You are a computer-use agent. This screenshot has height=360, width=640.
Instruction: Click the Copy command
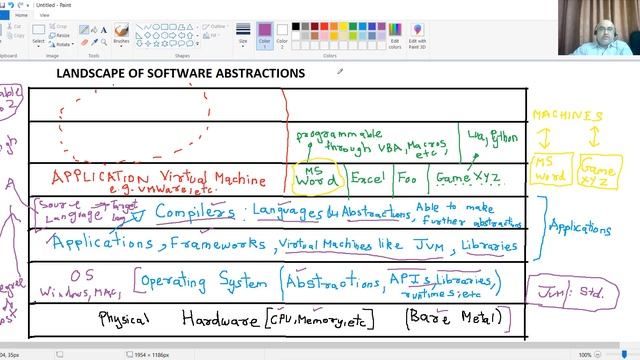click(x=16, y=36)
